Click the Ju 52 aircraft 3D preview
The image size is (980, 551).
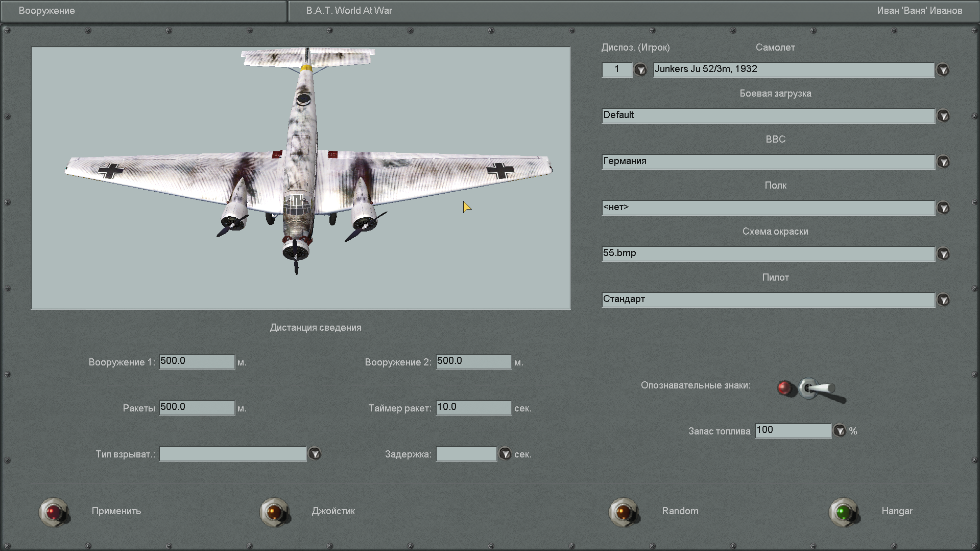point(301,178)
